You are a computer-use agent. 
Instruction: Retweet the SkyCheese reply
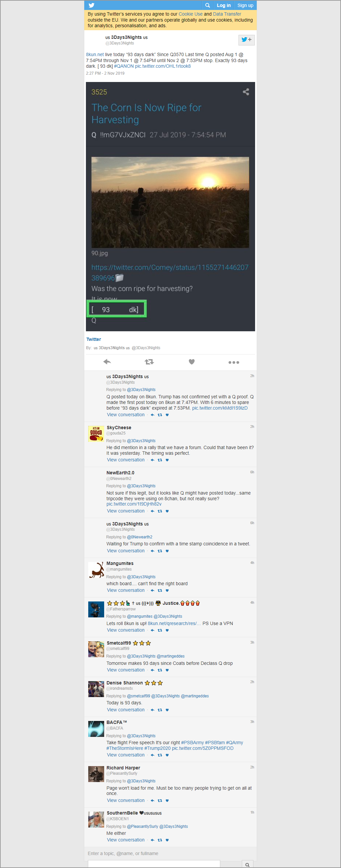click(160, 460)
